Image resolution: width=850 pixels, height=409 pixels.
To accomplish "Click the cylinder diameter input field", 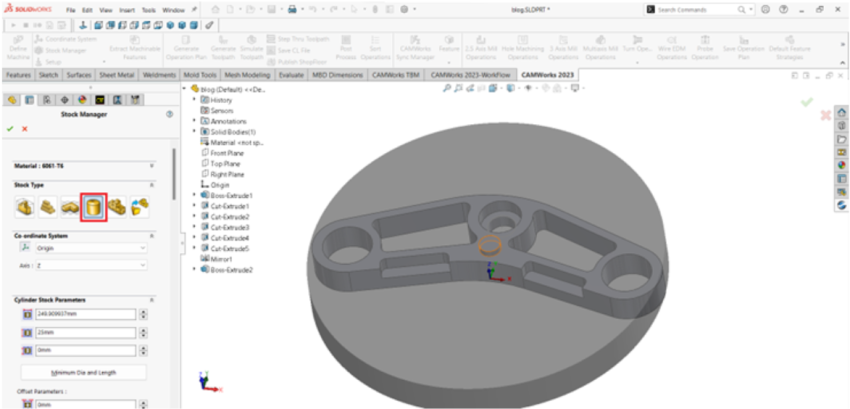I will (84, 314).
